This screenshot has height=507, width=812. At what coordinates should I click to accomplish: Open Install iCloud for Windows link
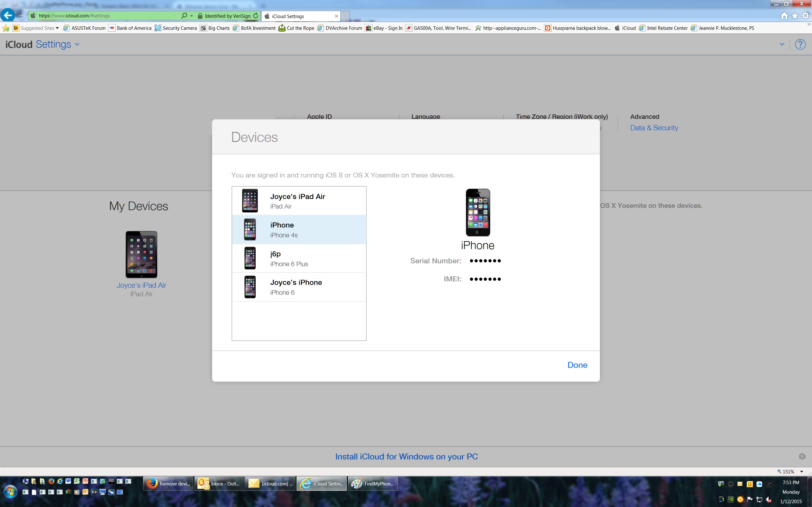tap(406, 456)
